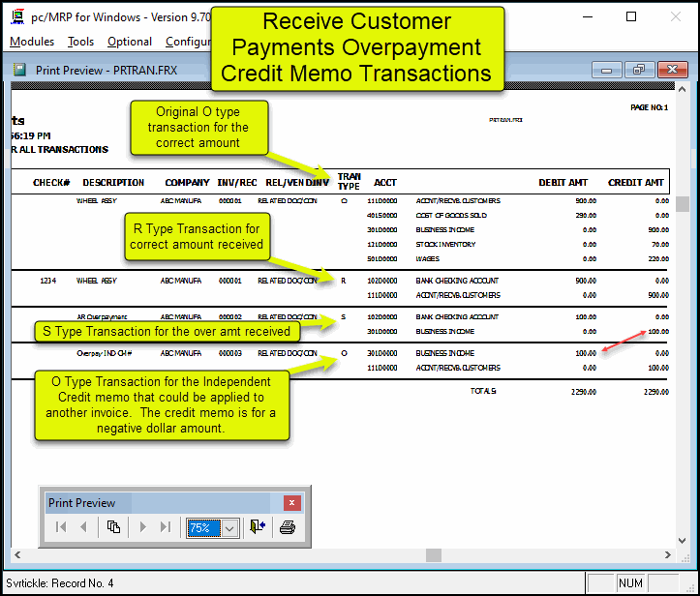Advance to next page in preview
Viewport: 700px width, 596px height.
143,527
